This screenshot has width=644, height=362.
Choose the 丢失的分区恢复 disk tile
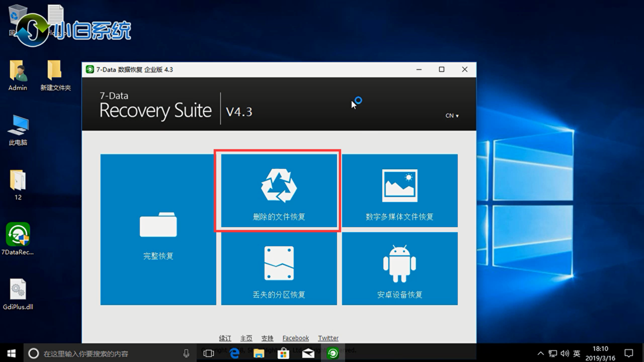279,268
